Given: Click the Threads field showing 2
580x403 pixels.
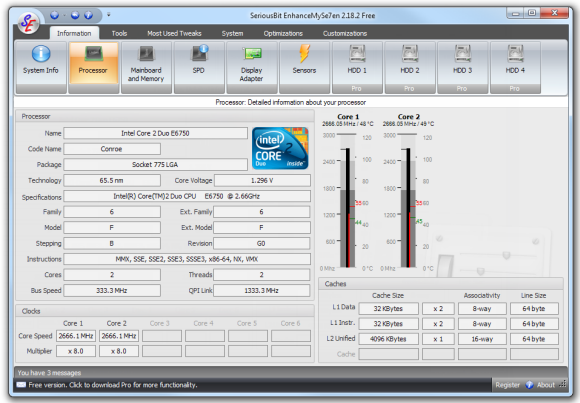Looking at the screenshot, I should tap(262, 275).
